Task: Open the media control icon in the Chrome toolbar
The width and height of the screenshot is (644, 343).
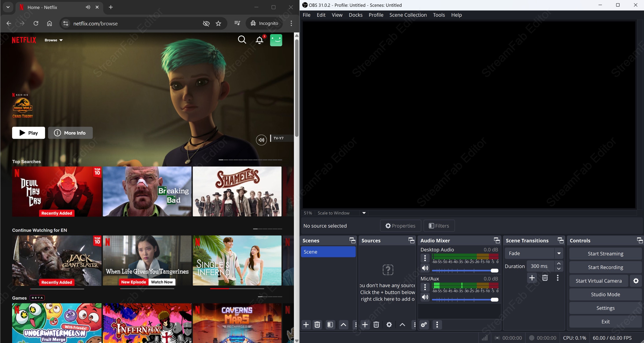Action: tap(237, 23)
